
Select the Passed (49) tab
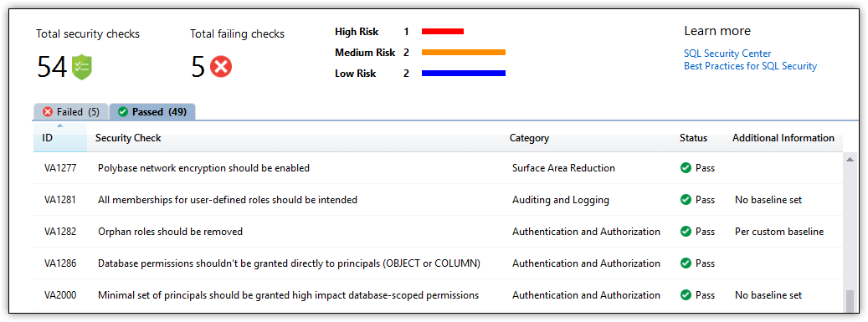tap(152, 112)
